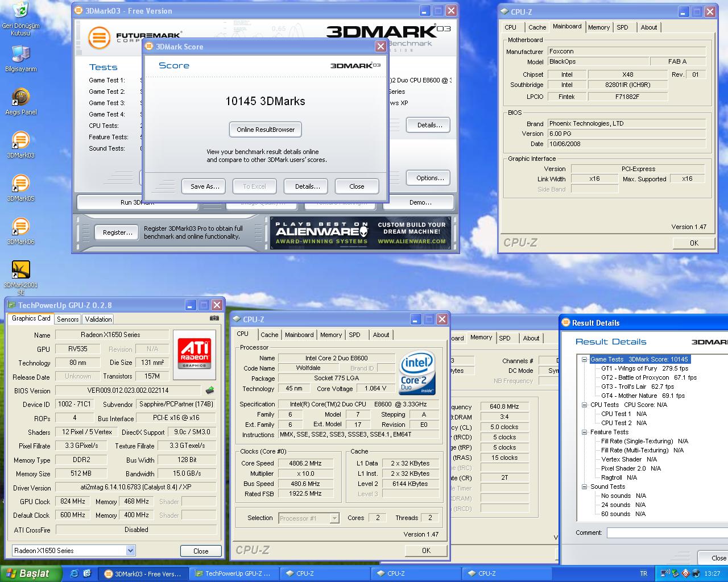This screenshot has width=728, height=582.
Task: Open About tab in top-right CPU-Z window
Action: [649, 27]
